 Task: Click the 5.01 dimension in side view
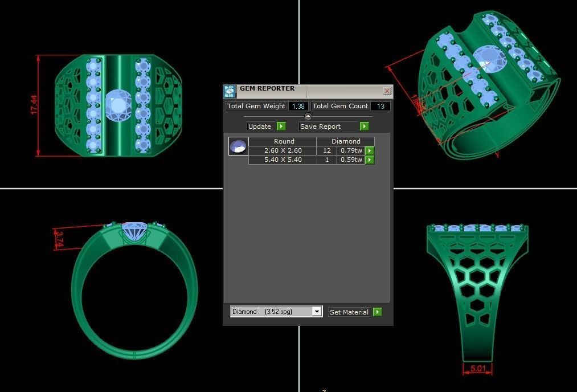click(478, 368)
